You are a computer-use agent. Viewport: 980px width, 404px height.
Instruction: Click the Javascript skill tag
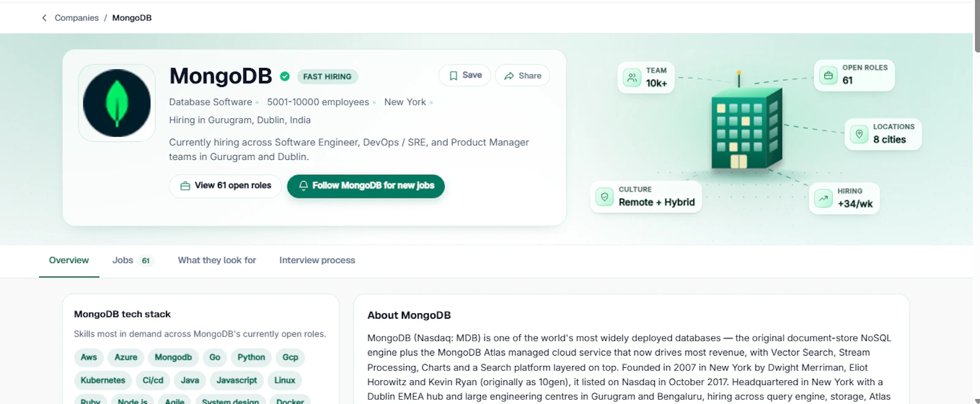tap(236, 381)
